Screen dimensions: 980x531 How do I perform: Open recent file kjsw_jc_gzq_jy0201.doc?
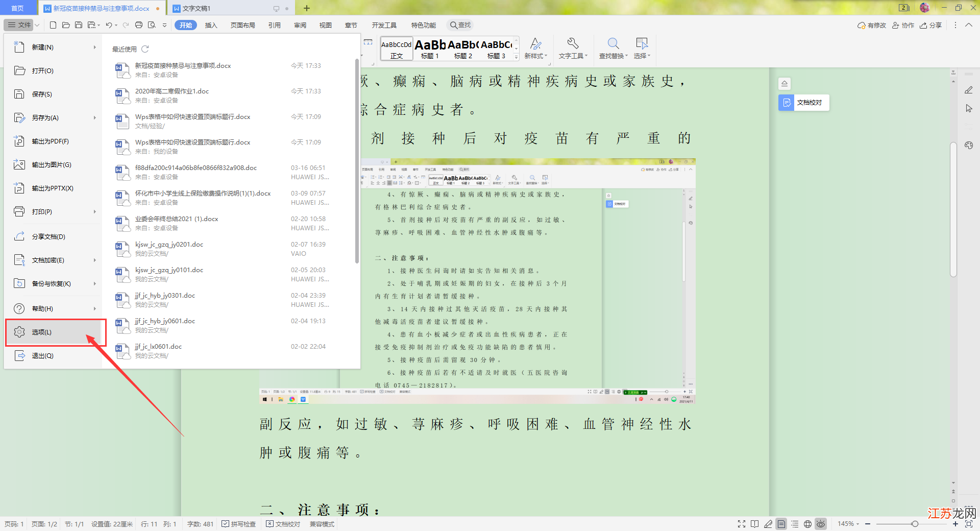[x=230, y=249]
